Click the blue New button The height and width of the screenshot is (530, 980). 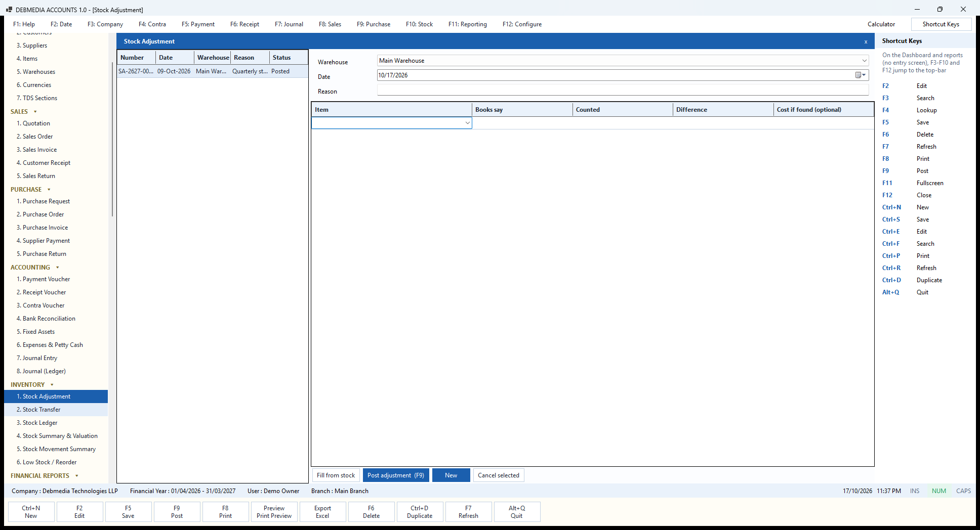[x=451, y=475]
